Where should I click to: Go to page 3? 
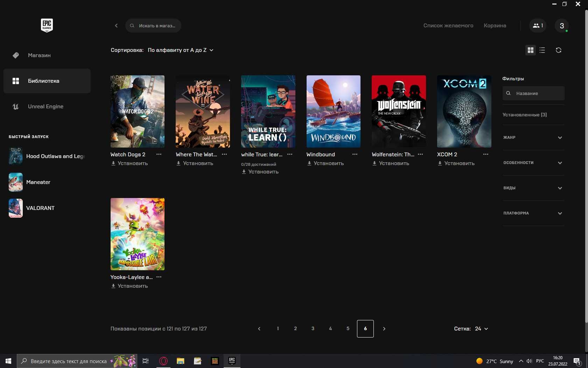(x=313, y=329)
